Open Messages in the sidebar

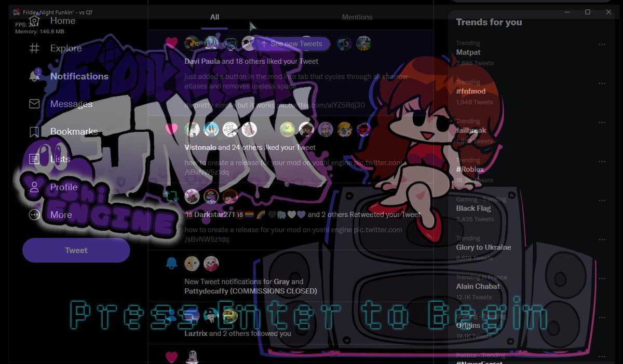coord(71,104)
